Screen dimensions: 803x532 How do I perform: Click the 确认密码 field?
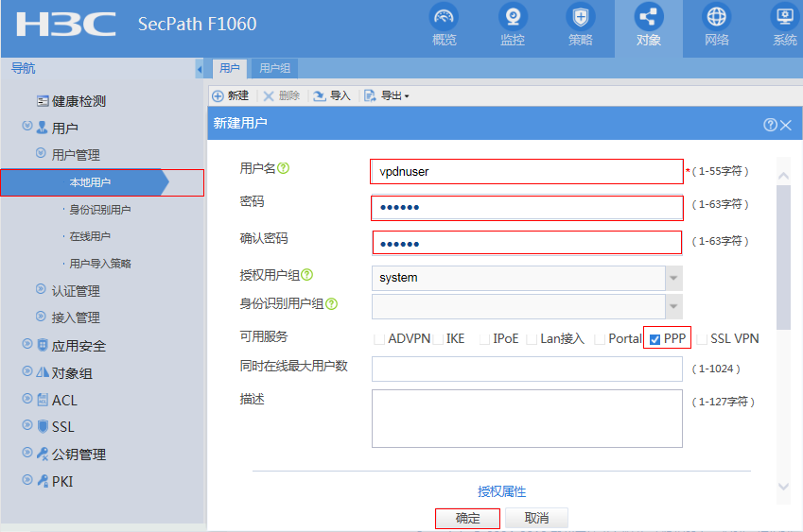[x=527, y=243]
